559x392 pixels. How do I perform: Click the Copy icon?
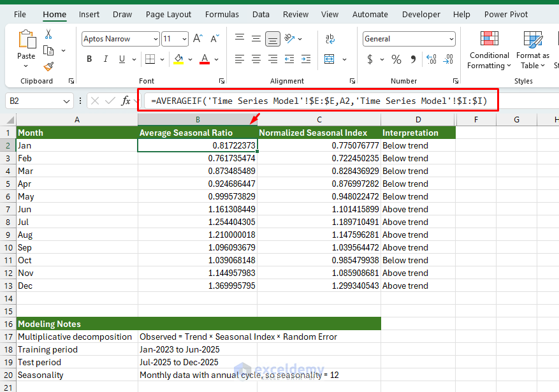48,50
